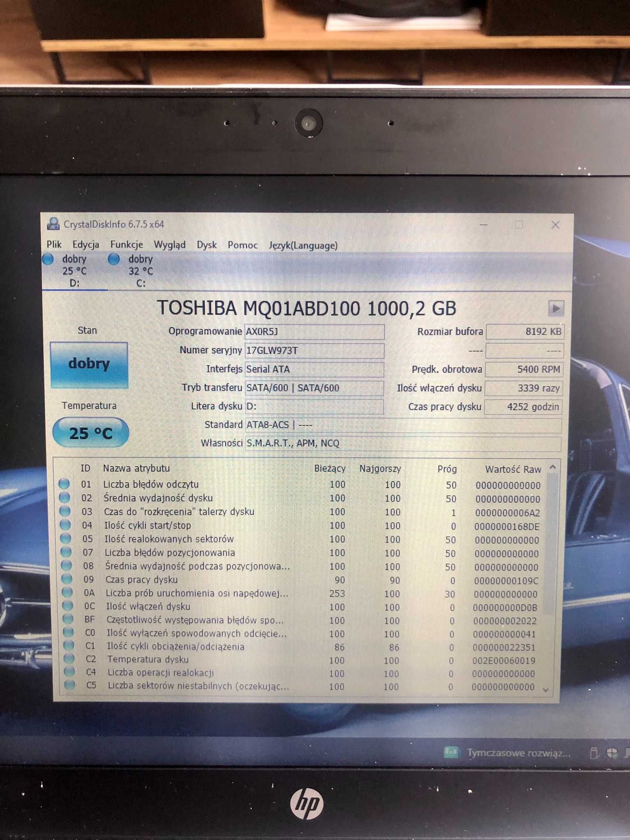Click the serial number field 17GLW973T
This screenshot has width=630, height=840.
click(314, 350)
